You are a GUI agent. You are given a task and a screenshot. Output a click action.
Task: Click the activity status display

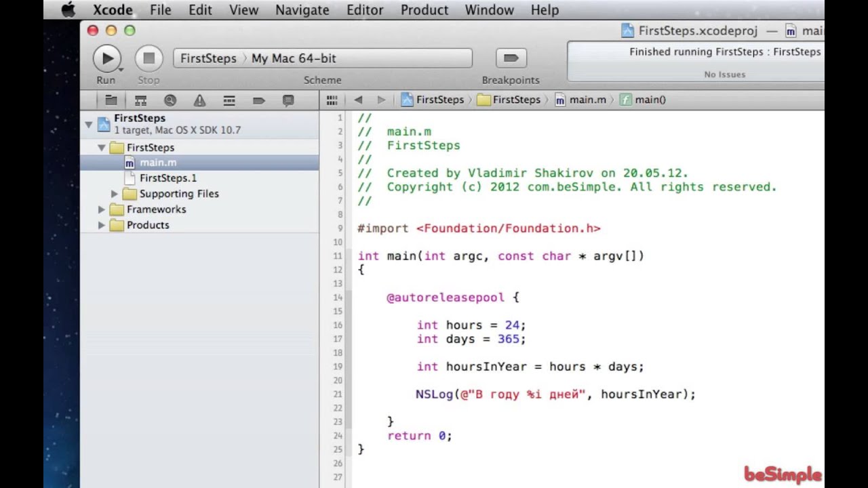(x=696, y=61)
